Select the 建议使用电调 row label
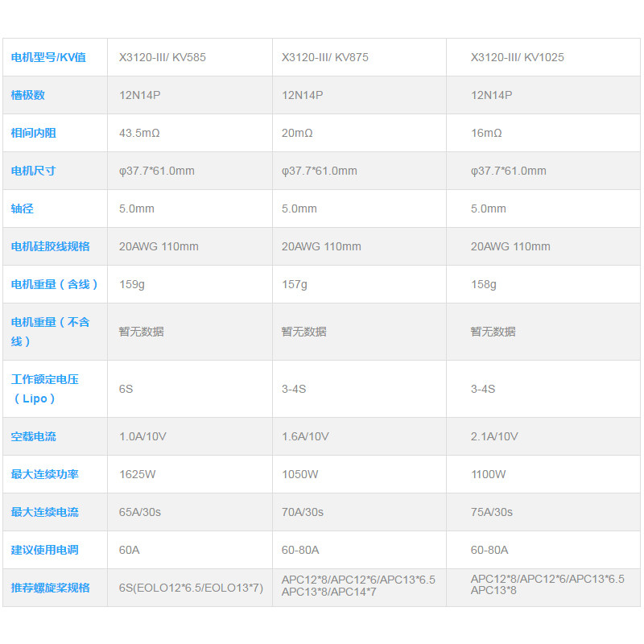Viewport: 644px width, 644px height. coord(45,550)
